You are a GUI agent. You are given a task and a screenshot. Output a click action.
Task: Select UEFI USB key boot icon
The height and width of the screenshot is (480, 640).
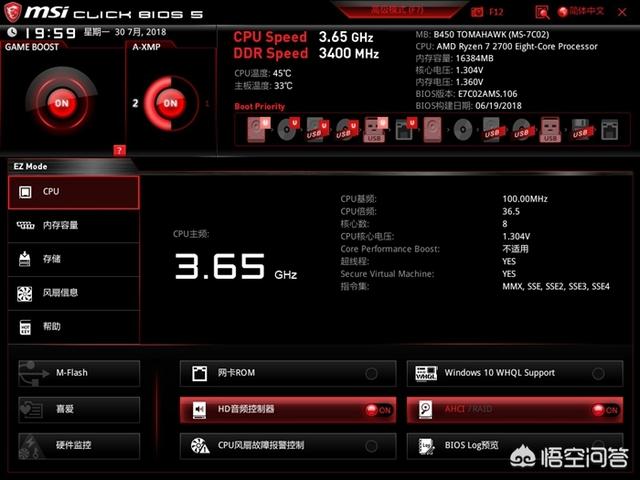(x=375, y=129)
